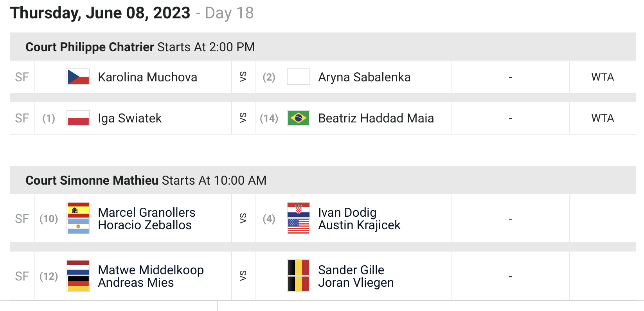
Task: Click the blank flag beside Aryna Sabalenka
Action: click(299, 77)
